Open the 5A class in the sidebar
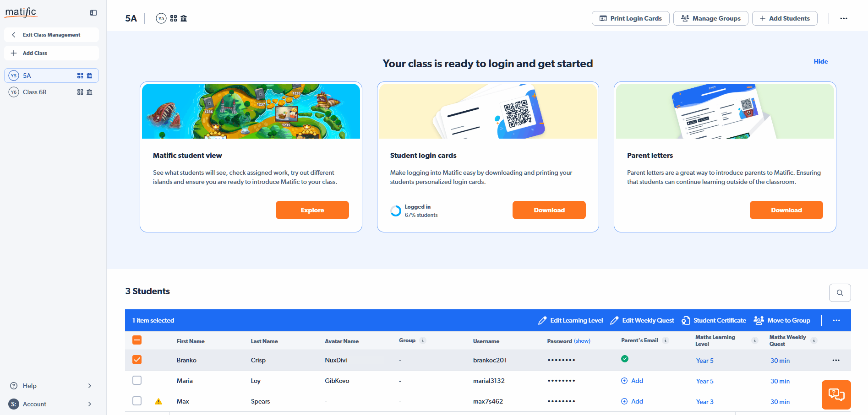Image resolution: width=868 pixels, height=415 pixels. (51, 75)
